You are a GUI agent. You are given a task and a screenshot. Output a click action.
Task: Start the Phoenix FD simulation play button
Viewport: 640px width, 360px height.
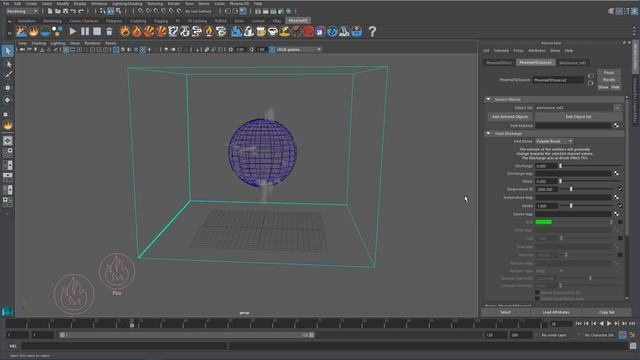pos(73,31)
